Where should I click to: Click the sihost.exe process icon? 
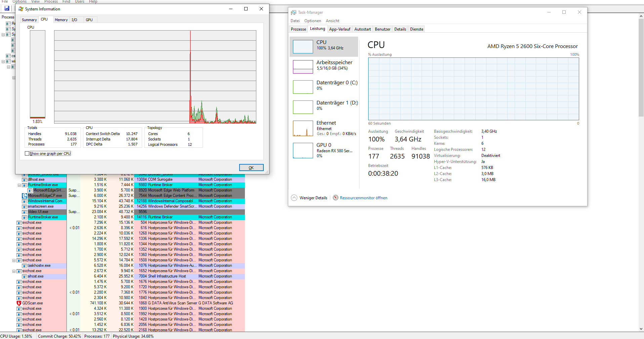[x=25, y=276]
